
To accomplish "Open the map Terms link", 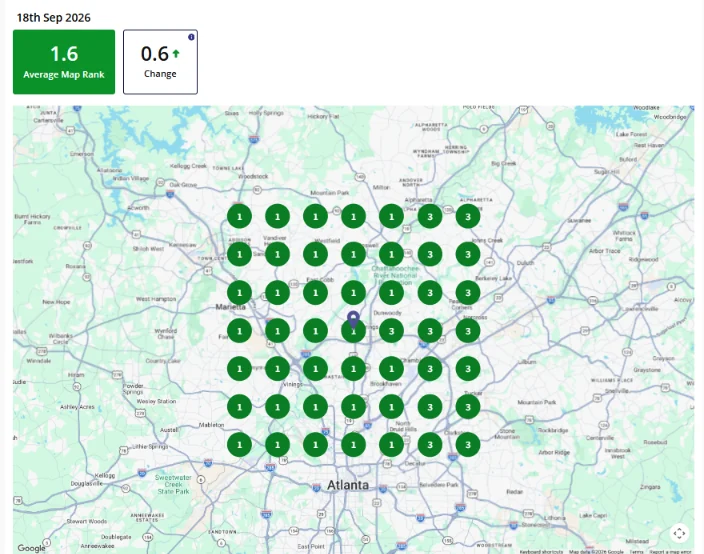I will (x=636, y=551).
